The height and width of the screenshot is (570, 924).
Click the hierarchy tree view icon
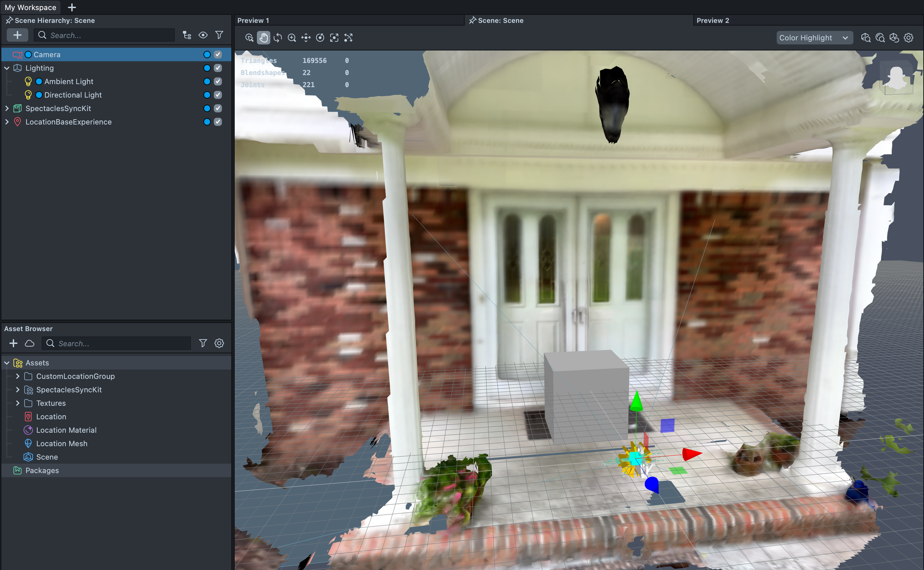[x=187, y=35]
